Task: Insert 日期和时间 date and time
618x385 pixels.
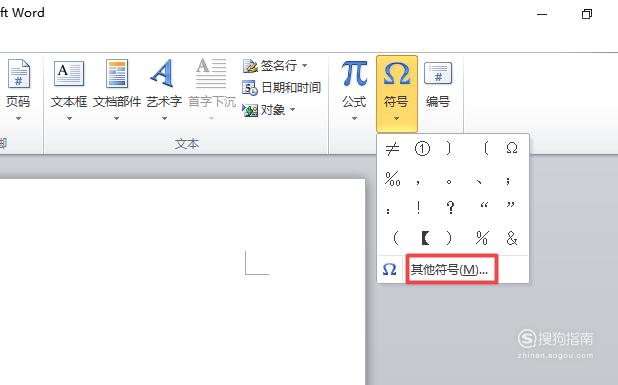Action: pos(281,87)
